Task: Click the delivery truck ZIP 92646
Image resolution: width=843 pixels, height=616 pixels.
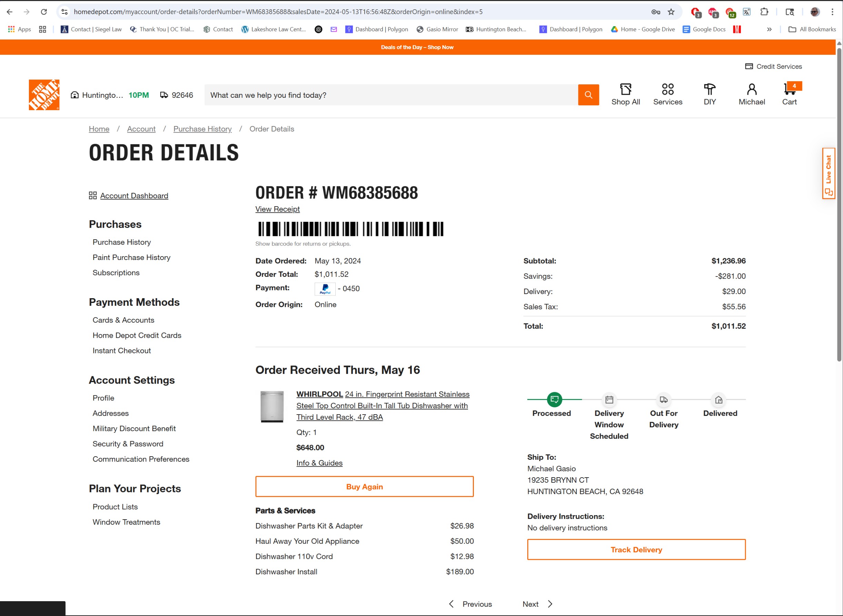Action: pyautogui.click(x=176, y=95)
